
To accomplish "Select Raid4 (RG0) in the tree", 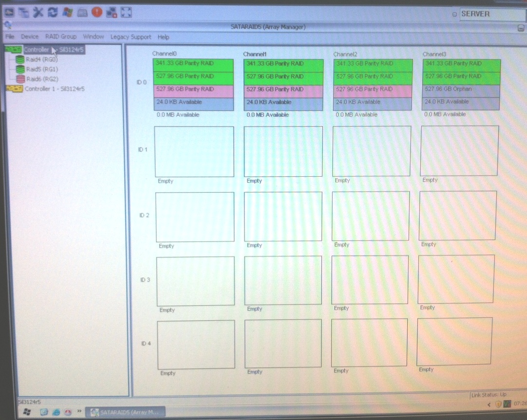I will point(42,59).
